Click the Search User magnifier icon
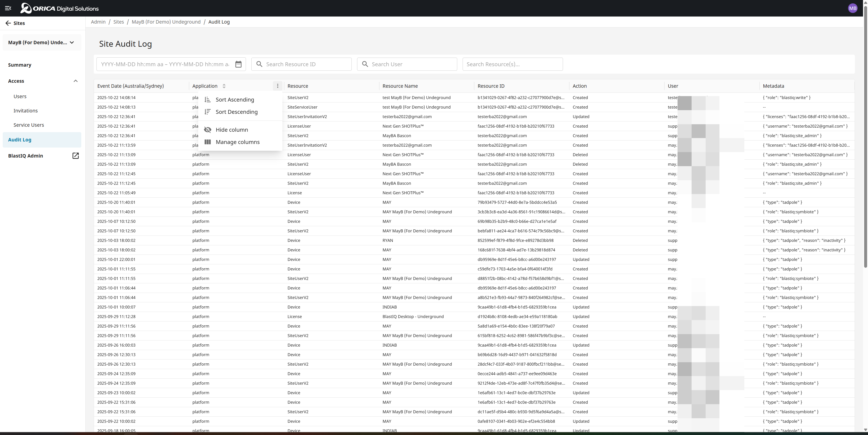This screenshot has height=435, width=868. click(365, 64)
